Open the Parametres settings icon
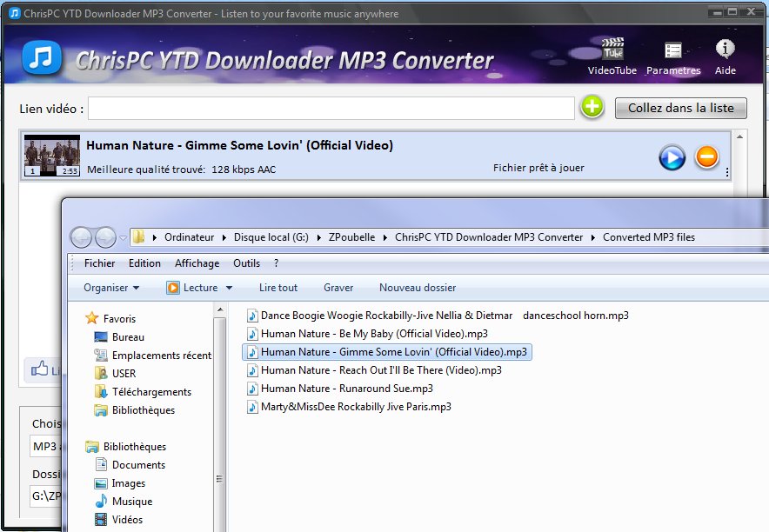The width and height of the screenshot is (769, 532). pyautogui.click(x=673, y=57)
